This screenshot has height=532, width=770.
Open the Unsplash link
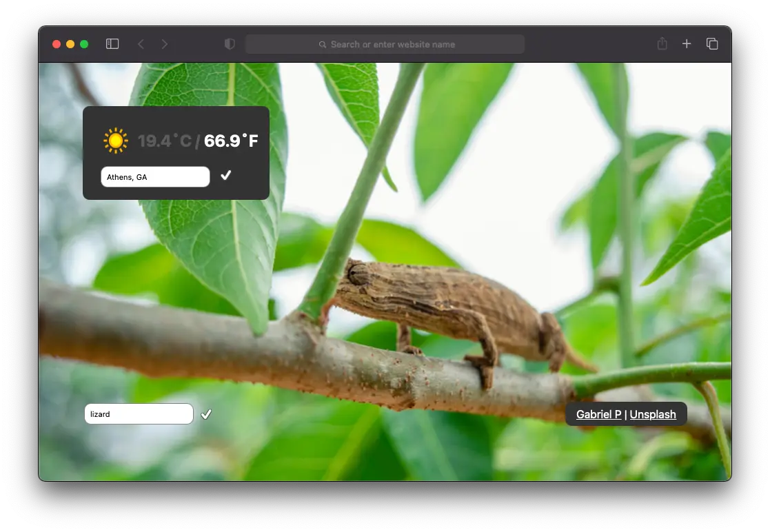(653, 415)
